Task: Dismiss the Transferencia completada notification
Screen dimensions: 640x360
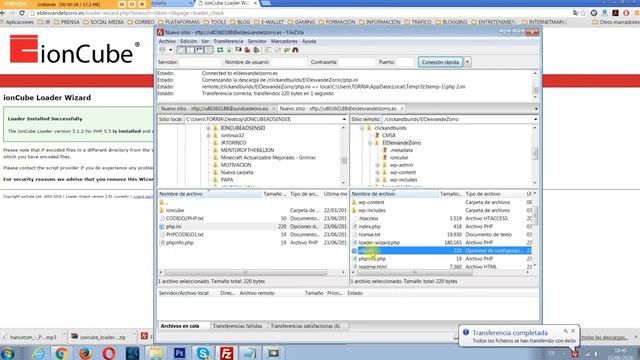Action: tap(573, 331)
